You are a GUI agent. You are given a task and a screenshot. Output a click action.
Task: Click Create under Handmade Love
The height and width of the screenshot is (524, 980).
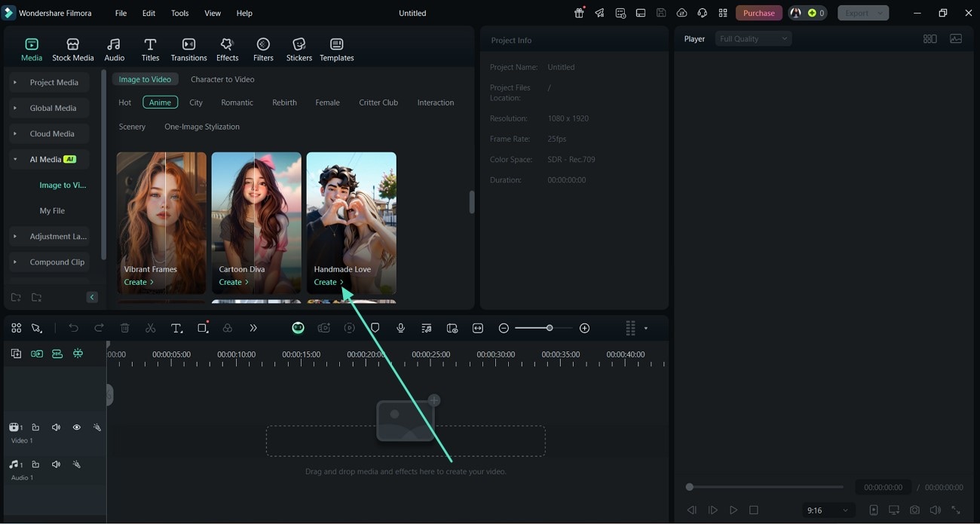[328, 282]
